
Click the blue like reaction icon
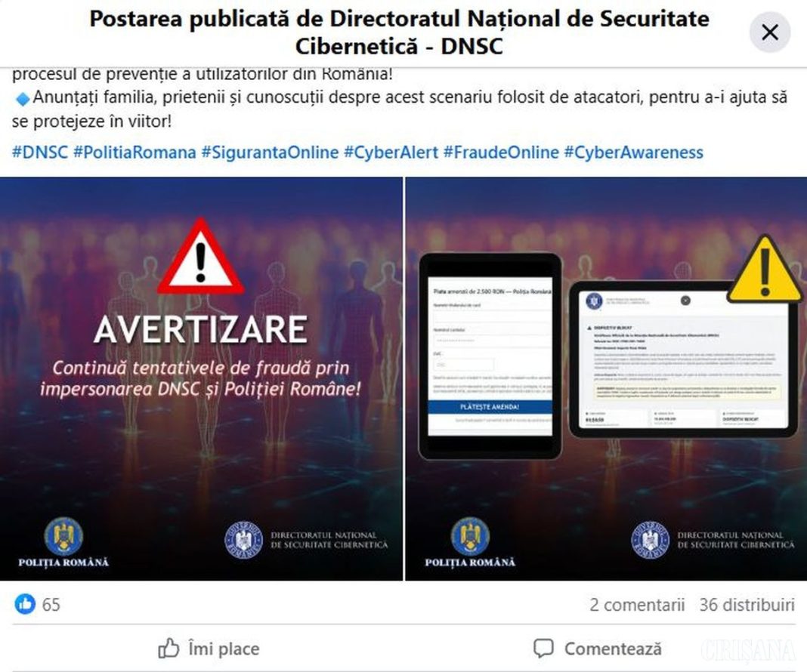click(25, 604)
